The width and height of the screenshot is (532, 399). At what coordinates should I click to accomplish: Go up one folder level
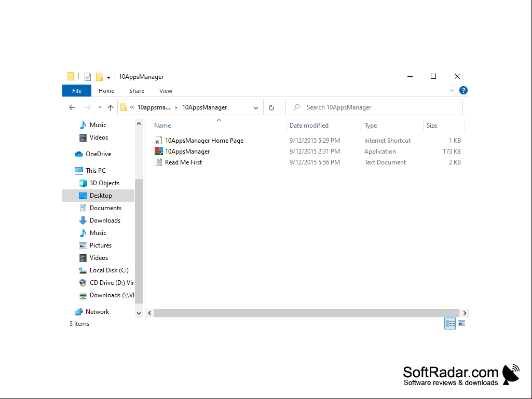(x=111, y=107)
